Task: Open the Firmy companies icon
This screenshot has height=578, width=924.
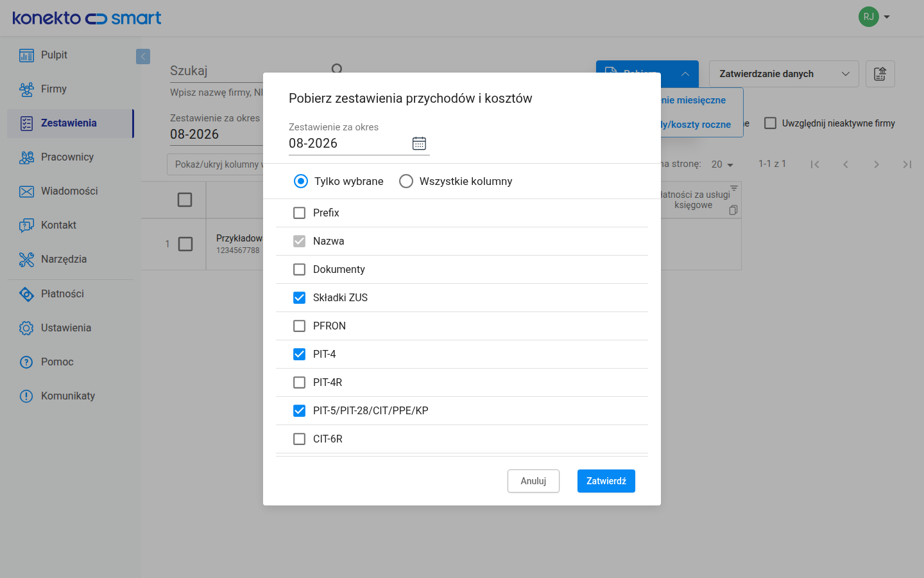Action: click(x=26, y=89)
